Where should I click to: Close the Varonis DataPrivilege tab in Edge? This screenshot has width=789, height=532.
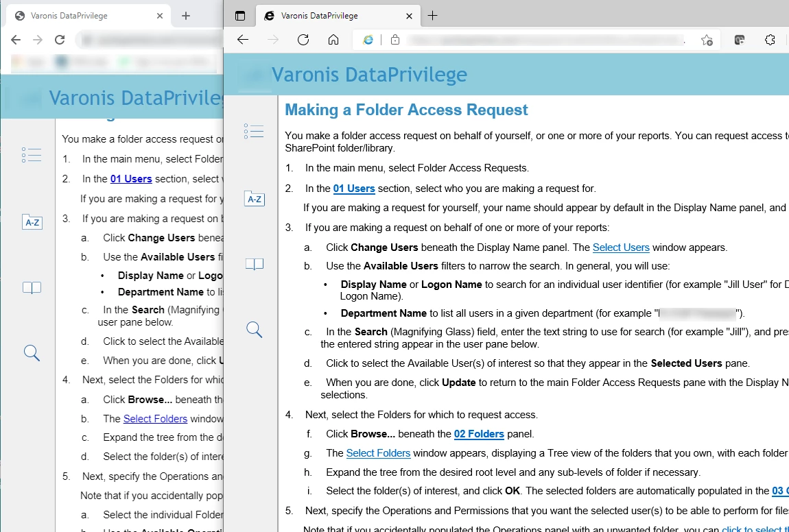pyautogui.click(x=409, y=16)
